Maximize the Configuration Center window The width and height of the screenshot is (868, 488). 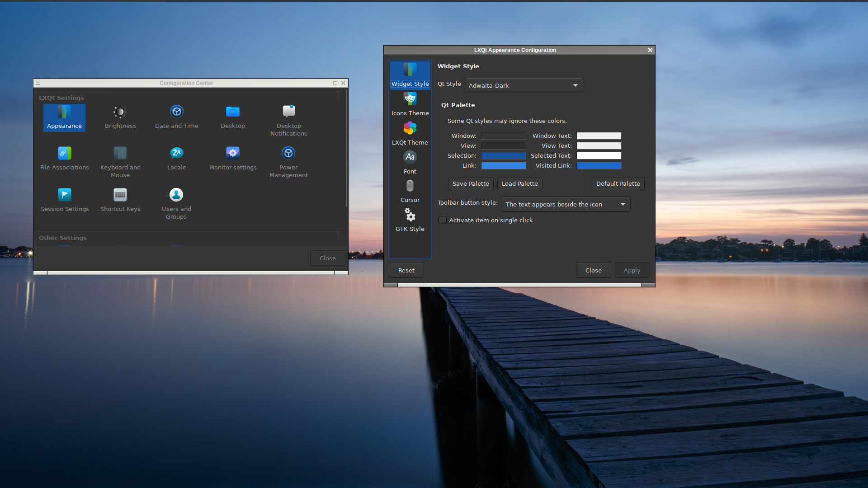click(x=335, y=83)
